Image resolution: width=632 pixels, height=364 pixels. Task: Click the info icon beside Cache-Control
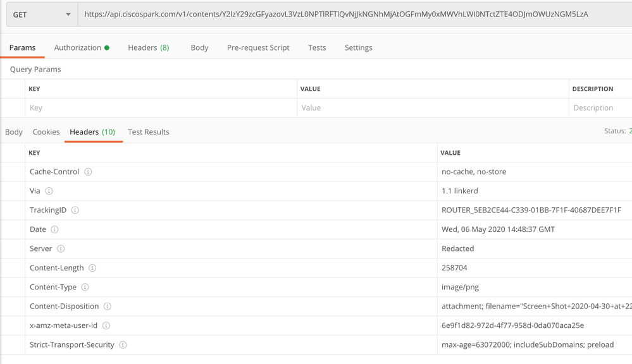click(x=88, y=172)
